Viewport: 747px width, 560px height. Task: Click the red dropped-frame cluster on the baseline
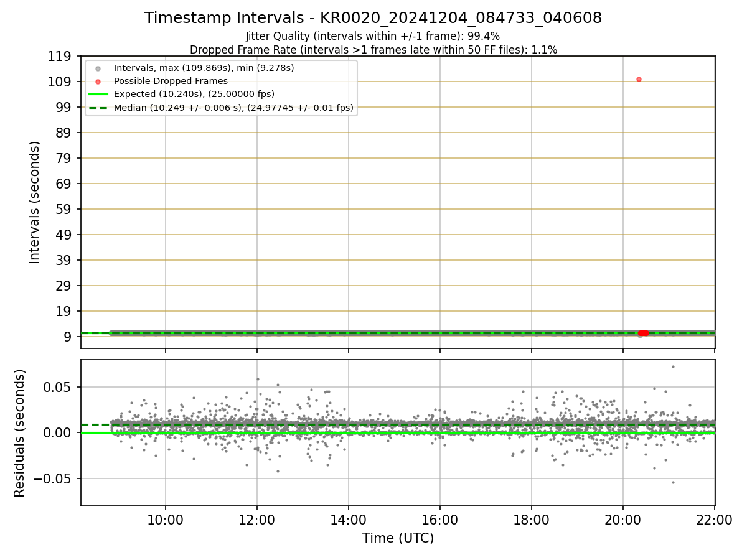coord(644,333)
